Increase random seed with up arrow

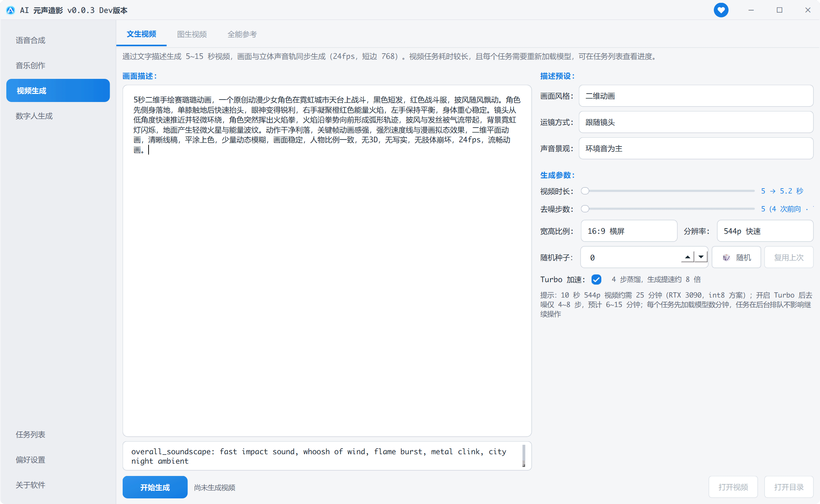(688, 257)
